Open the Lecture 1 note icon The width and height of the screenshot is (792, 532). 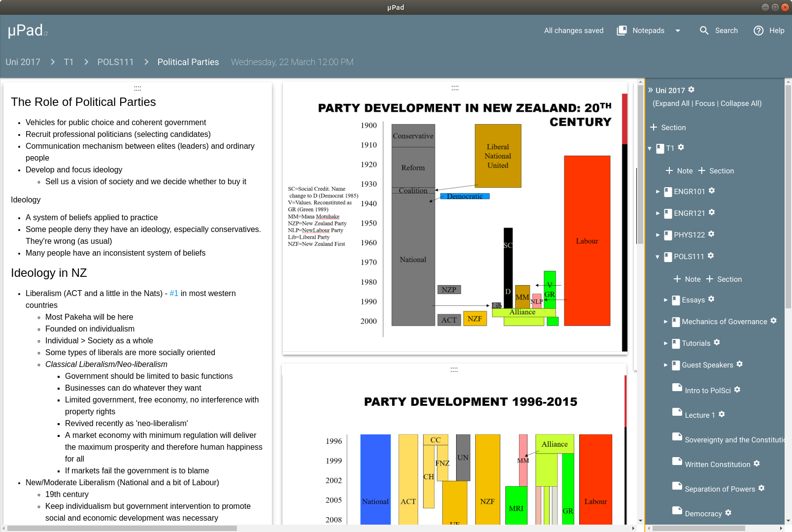tap(677, 412)
